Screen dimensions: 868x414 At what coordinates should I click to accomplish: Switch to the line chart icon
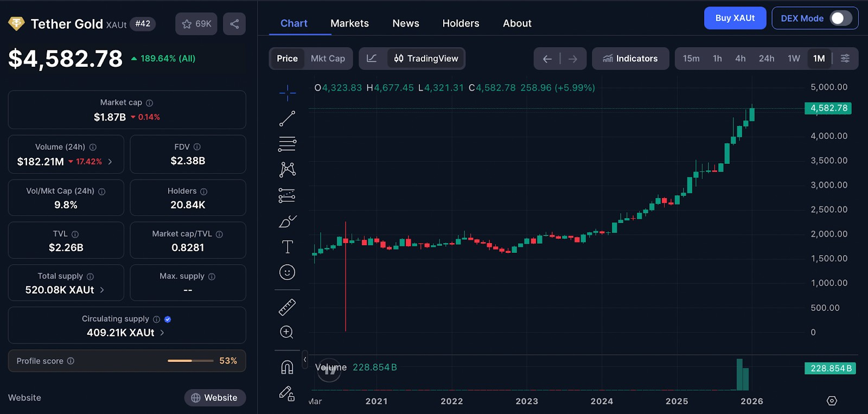372,59
